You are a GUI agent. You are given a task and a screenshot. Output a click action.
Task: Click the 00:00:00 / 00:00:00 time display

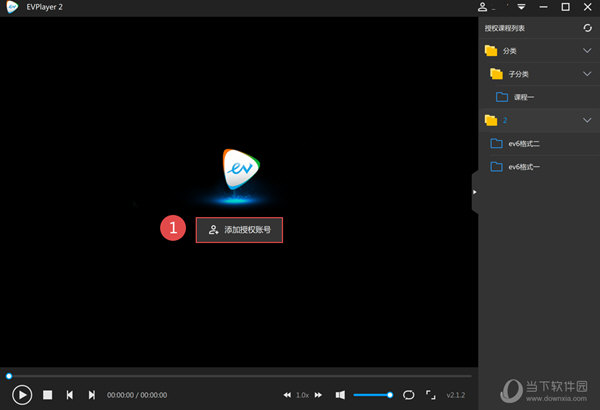pyautogui.click(x=137, y=395)
